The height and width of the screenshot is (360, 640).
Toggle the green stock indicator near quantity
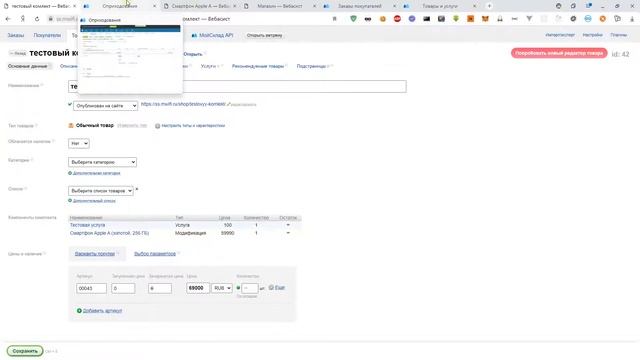click(238, 288)
